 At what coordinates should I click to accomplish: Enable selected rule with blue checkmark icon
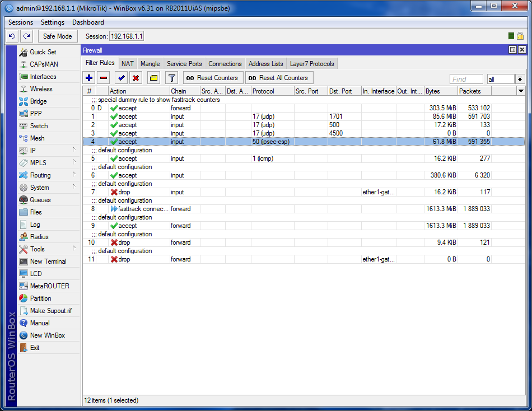click(x=121, y=78)
